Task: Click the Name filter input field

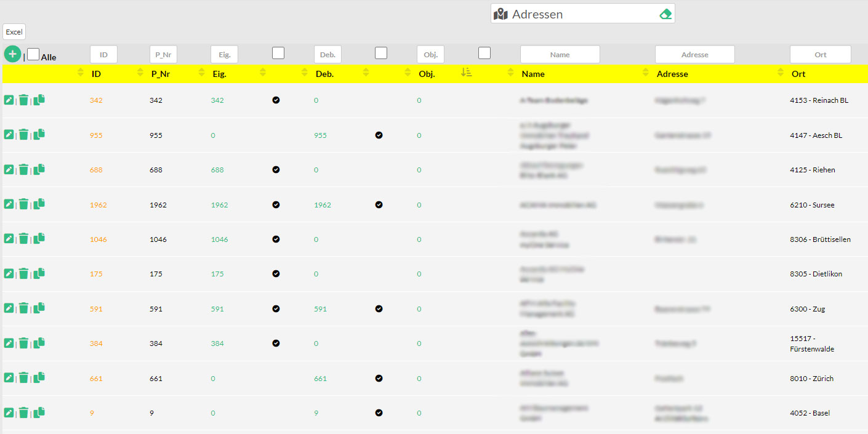Action: click(560, 55)
